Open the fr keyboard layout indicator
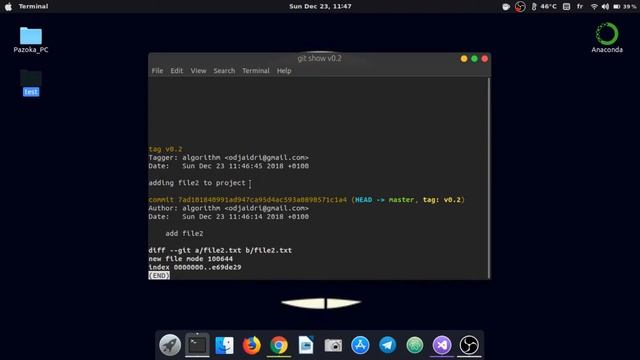Viewport: 640px width, 360px height. (580, 7)
